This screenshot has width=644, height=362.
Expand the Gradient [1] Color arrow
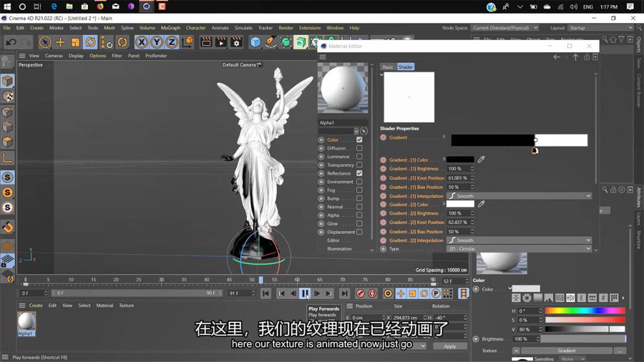click(x=444, y=159)
